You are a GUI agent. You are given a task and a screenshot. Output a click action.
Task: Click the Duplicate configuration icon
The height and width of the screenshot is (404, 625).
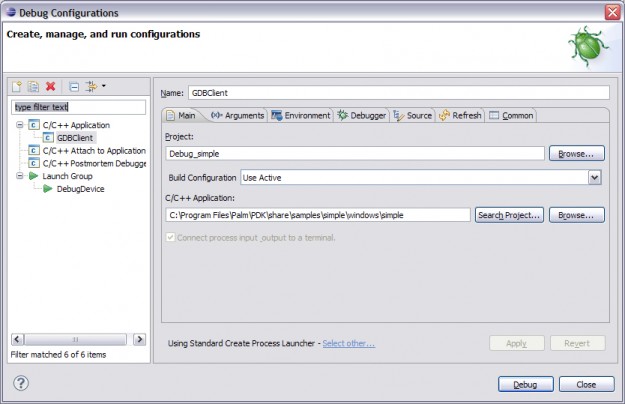click(32, 87)
